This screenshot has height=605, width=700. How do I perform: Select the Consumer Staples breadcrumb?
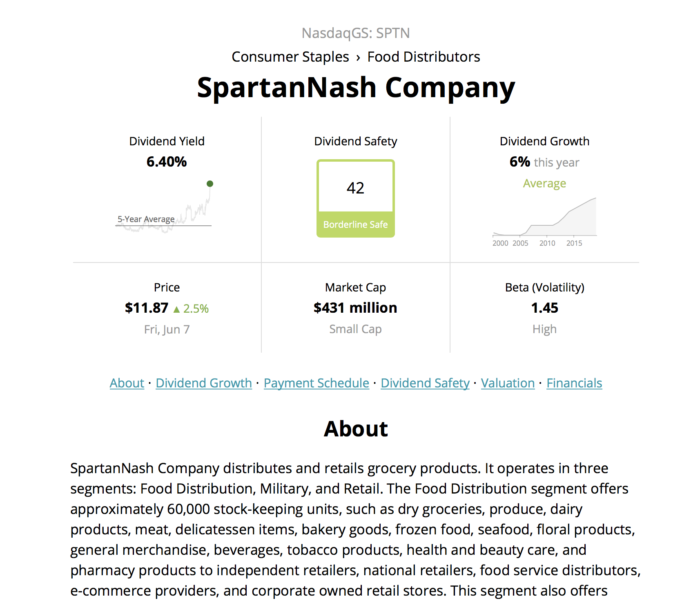290,57
